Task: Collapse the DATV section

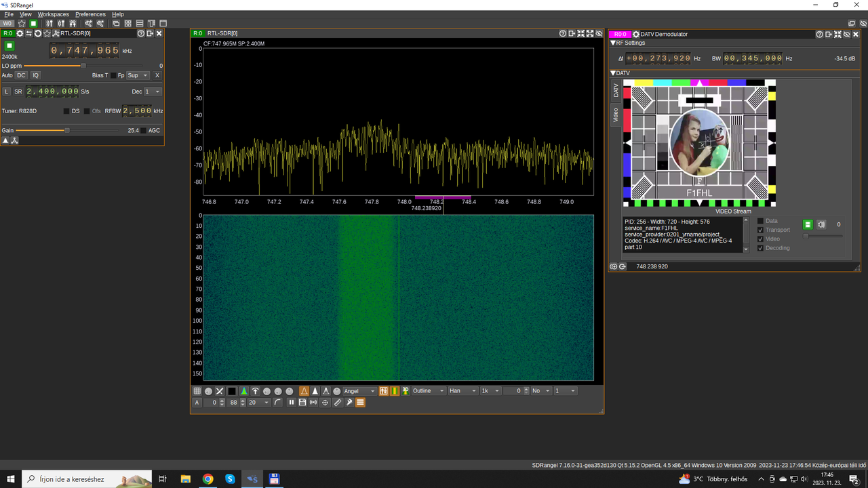Action: (x=613, y=73)
